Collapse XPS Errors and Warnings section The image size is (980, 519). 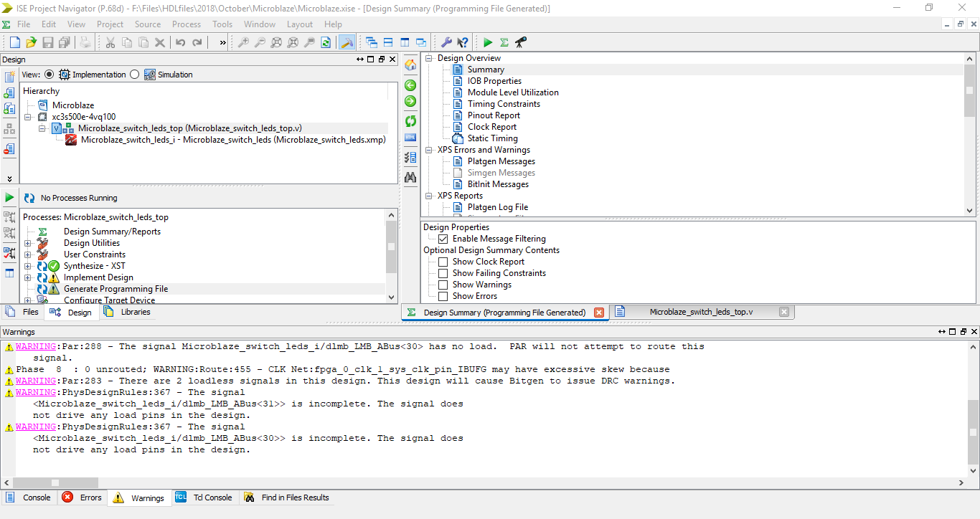430,150
